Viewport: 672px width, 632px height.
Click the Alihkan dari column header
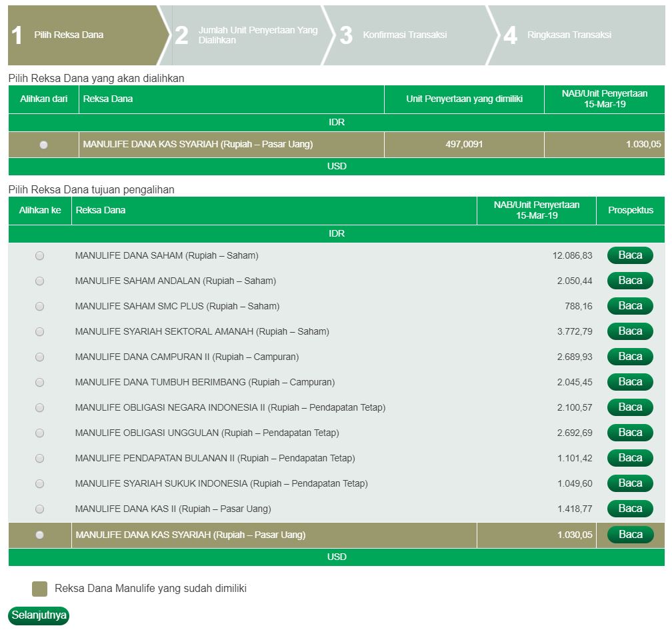pyautogui.click(x=44, y=99)
